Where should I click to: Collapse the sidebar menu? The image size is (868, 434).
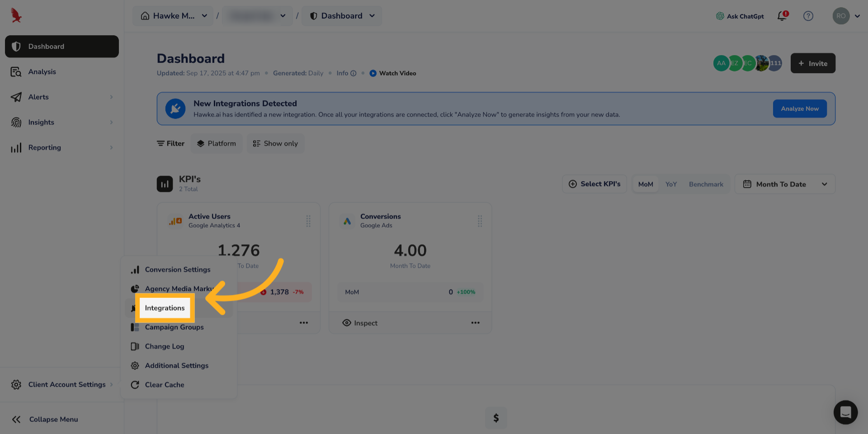[45, 419]
